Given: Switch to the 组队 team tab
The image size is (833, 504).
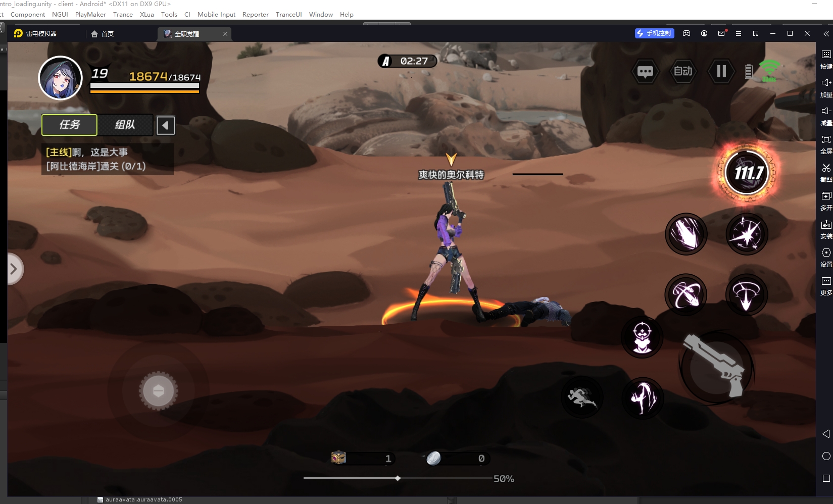Looking at the screenshot, I should pos(125,125).
